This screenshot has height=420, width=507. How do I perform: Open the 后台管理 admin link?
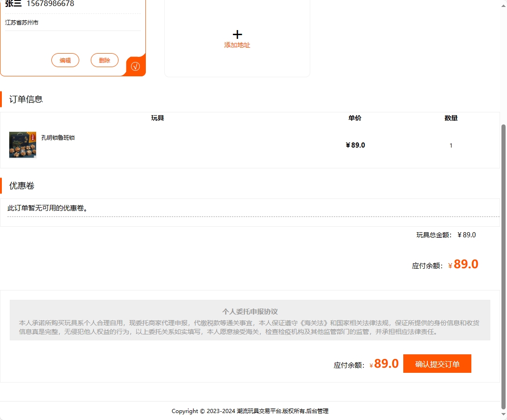319,411
